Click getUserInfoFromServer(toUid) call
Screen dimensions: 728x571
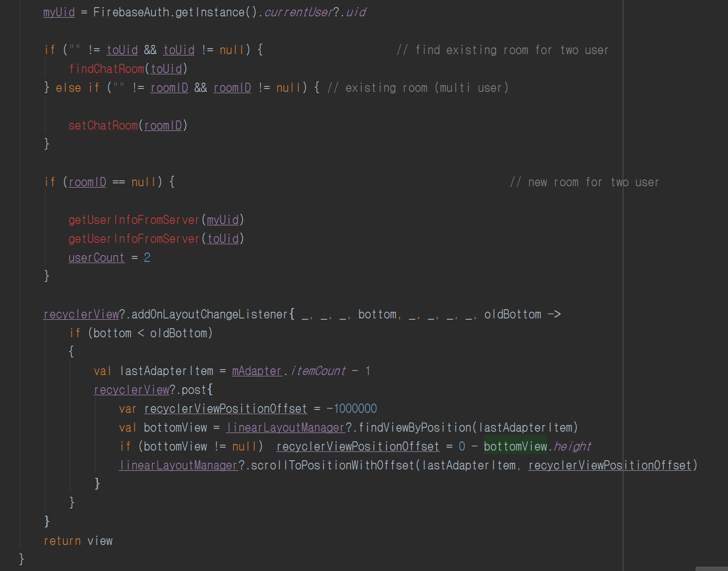(x=156, y=239)
